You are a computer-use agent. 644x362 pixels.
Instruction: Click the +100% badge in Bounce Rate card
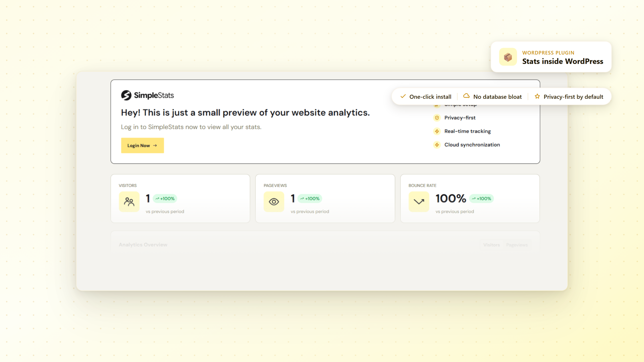click(481, 199)
